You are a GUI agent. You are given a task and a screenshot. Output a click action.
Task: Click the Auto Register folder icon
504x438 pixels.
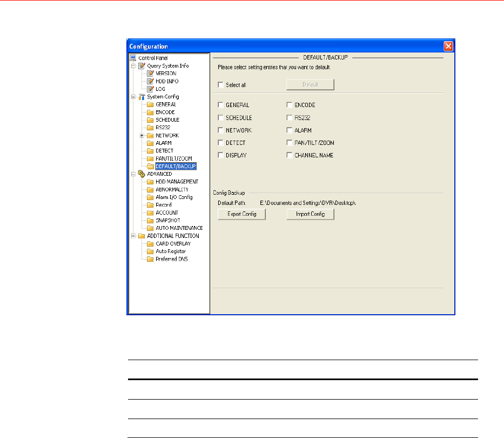(x=150, y=251)
